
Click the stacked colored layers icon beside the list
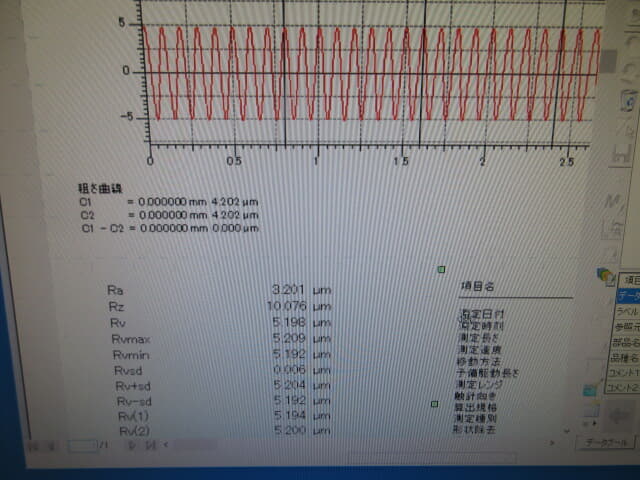(605, 276)
